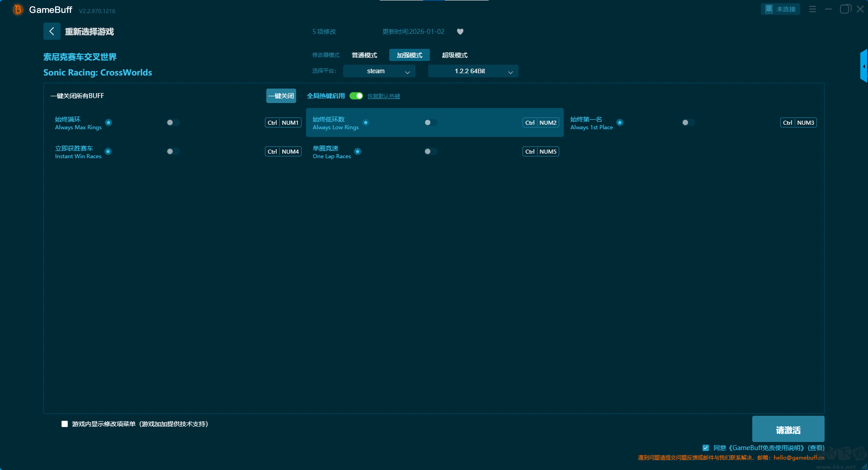This screenshot has height=470, width=868.
Task: Click the 恢复默认热键 link
Action: [x=383, y=96]
